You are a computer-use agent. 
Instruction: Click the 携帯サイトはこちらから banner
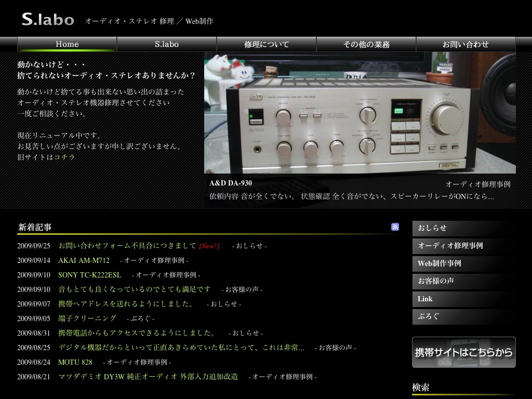tap(463, 352)
